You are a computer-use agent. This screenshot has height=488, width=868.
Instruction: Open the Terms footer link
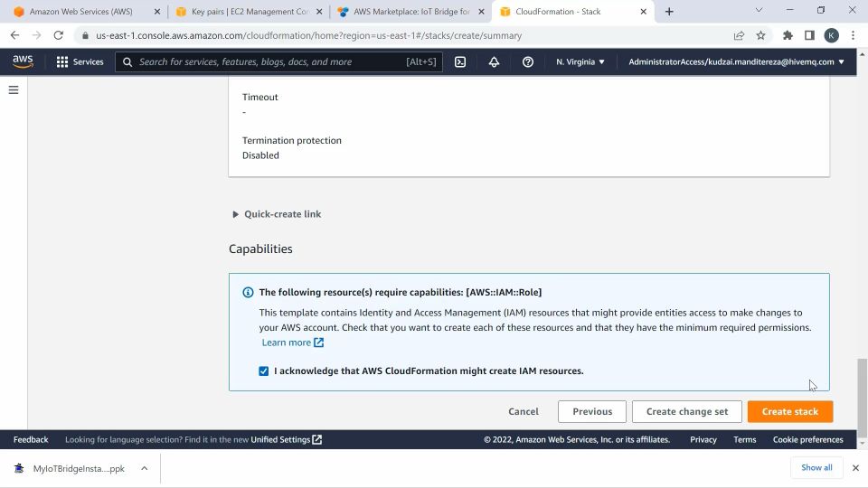tap(744, 439)
